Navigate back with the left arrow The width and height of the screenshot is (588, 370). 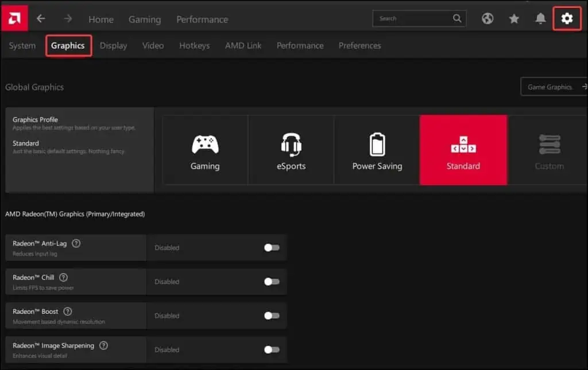click(x=41, y=18)
